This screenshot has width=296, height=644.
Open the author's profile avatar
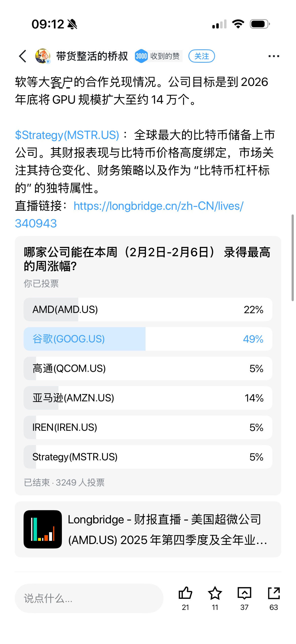pyautogui.click(x=43, y=56)
